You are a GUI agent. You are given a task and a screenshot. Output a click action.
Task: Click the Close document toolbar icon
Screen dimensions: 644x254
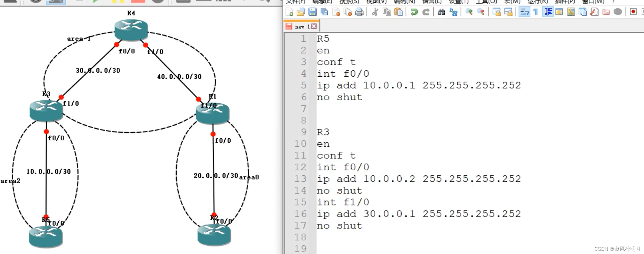pos(336,12)
